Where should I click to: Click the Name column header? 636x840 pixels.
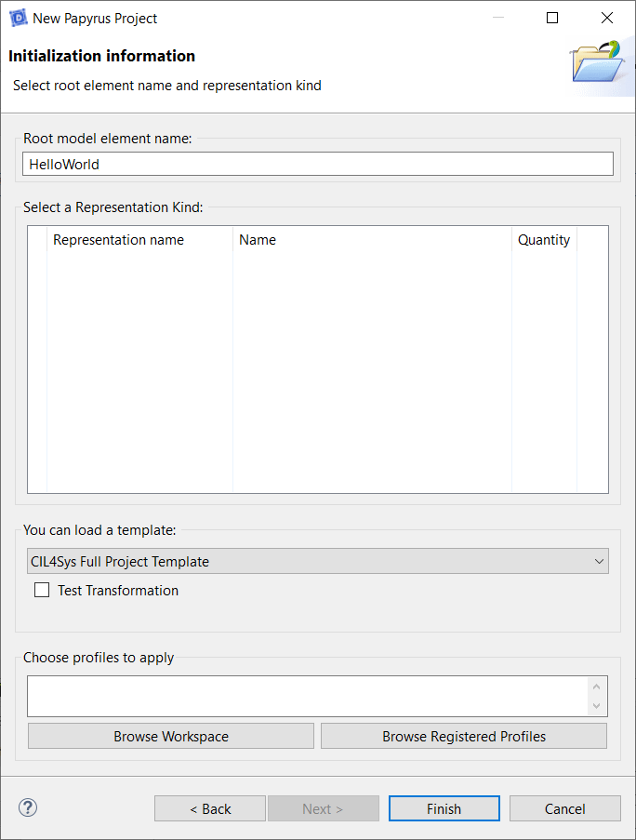pos(372,239)
